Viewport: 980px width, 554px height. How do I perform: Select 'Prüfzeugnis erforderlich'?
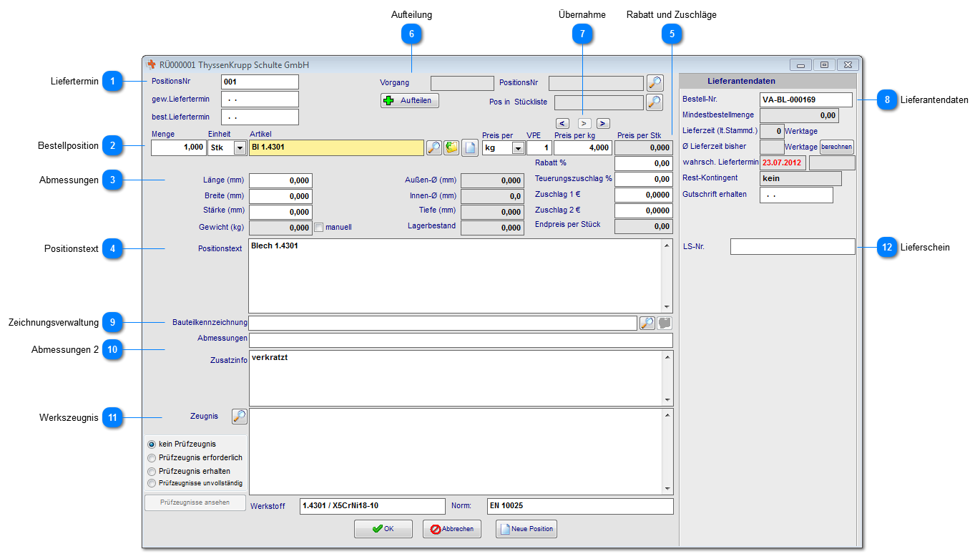tap(151, 457)
